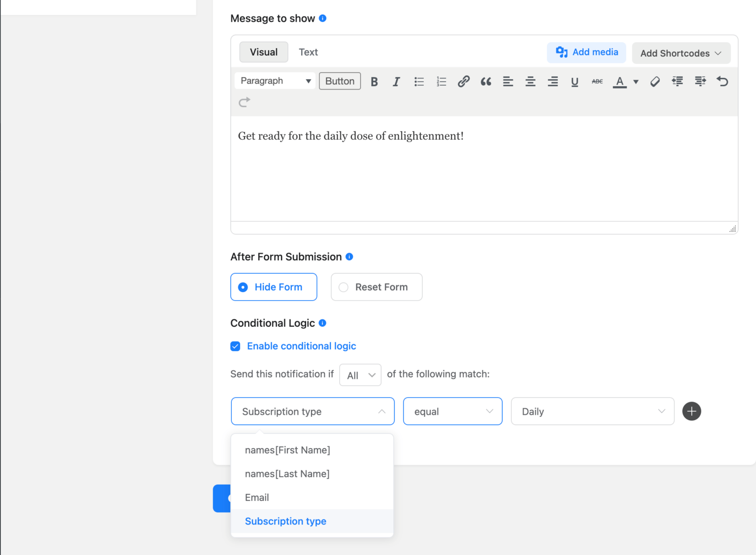756x555 pixels.
Task: Open the Paragraph style dropdown
Action: (x=274, y=81)
